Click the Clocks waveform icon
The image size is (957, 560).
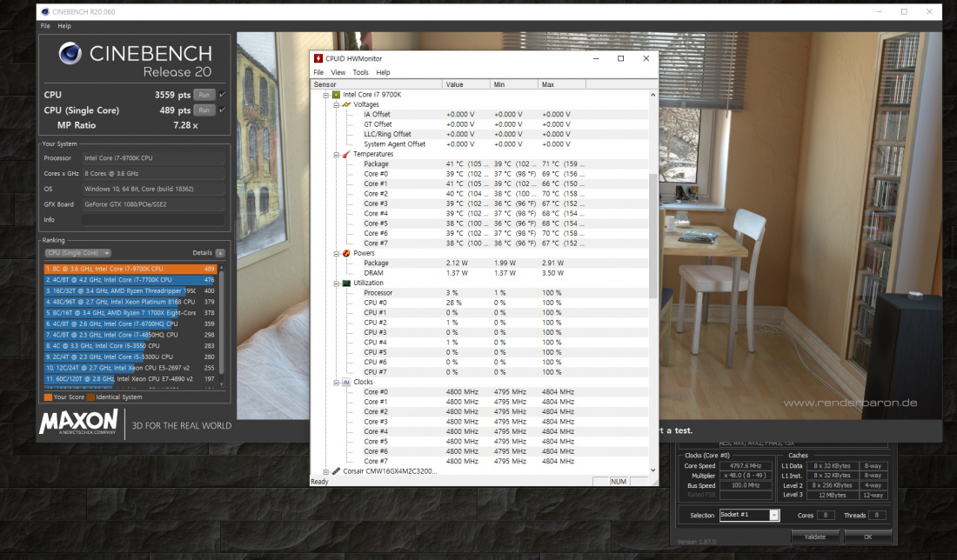tap(345, 382)
